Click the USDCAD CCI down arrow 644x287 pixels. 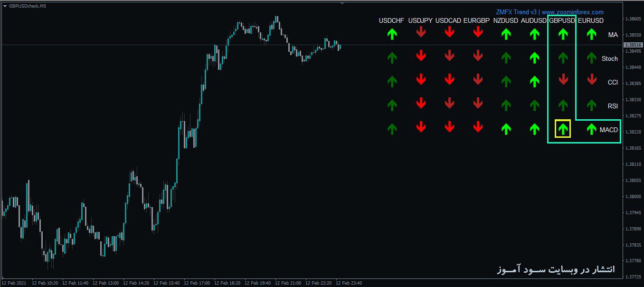pyautogui.click(x=449, y=79)
